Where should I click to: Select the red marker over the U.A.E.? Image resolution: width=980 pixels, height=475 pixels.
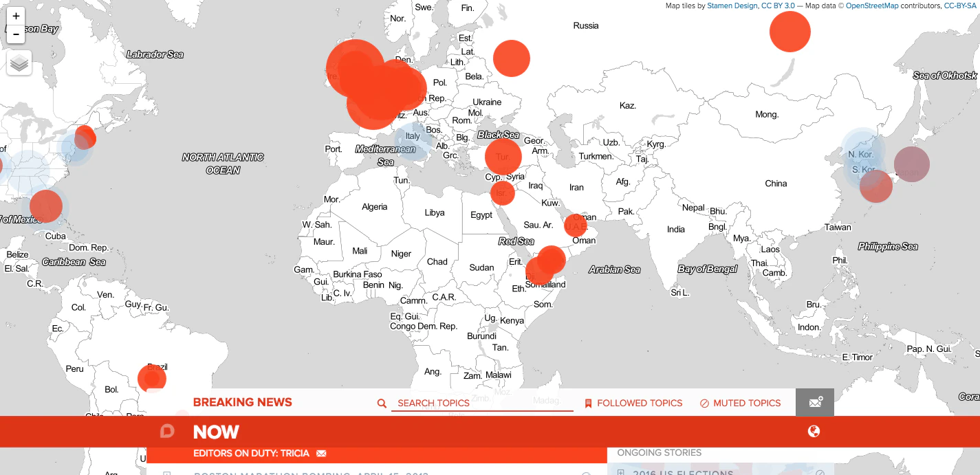coord(575,225)
